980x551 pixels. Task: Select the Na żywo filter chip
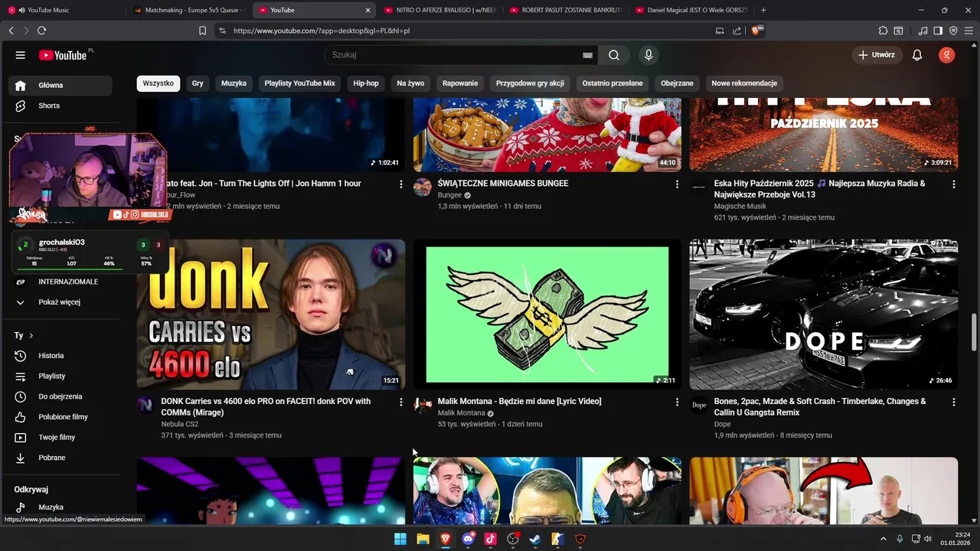(x=410, y=83)
